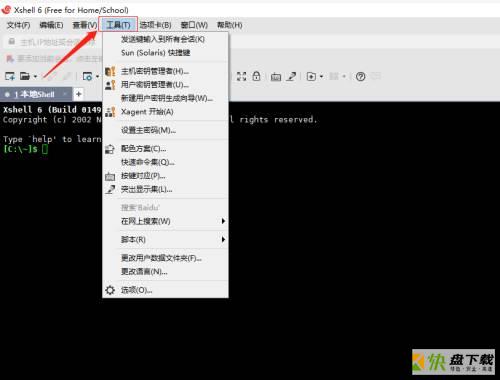This screenshot has width=500, height=380.
Task: Add a new tab with plus button
Action: [79, 94]
